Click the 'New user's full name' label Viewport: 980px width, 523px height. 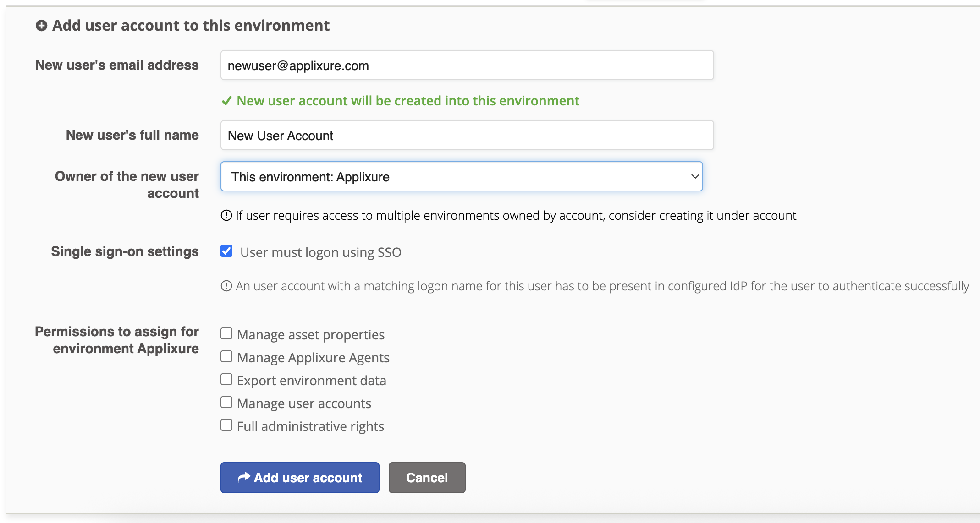coord(132,135)
